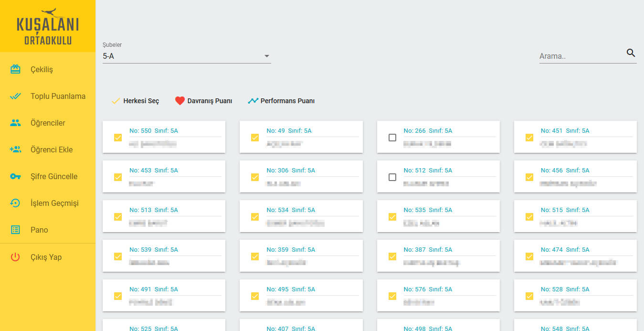Click the Performans Puanı button
Screen dimensions: 644x331
281,101
